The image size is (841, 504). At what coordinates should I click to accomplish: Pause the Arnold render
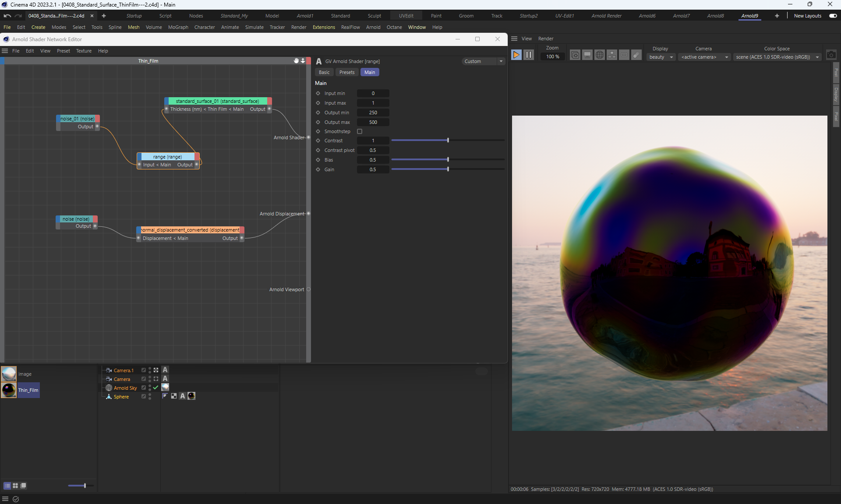[x=529, y=55]
